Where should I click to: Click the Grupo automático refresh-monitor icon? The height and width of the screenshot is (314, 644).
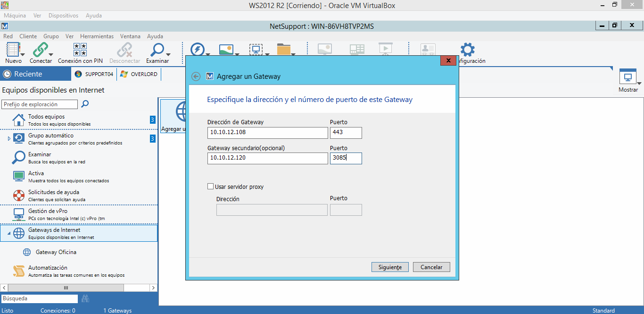pyautogui.click(x=18, y=139)
